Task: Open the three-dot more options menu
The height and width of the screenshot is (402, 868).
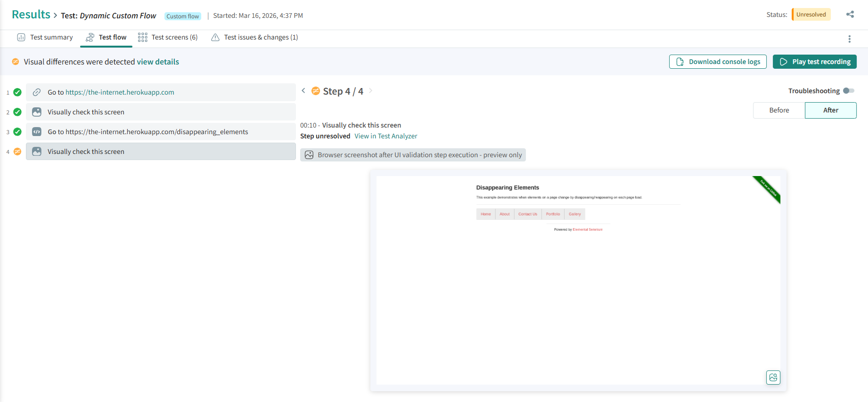Action: 849,39
